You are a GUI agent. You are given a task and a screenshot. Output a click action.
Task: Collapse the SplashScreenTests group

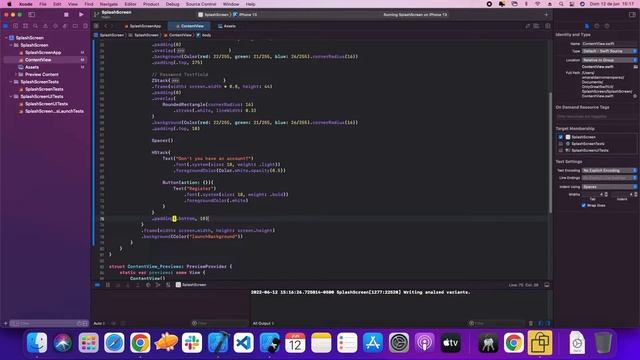(x=11, y=82)
